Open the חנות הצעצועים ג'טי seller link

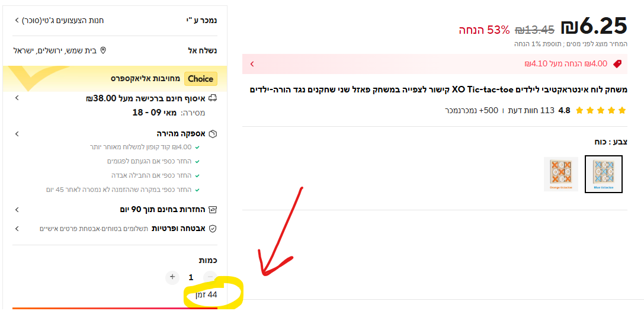coord(64,20)
